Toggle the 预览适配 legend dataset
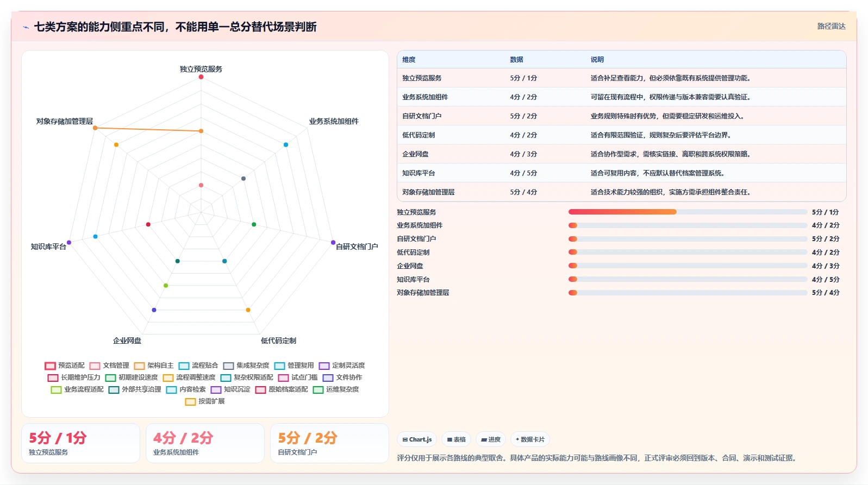The height and width of the screenshot is (485, 868). click(x=65, y=366)
